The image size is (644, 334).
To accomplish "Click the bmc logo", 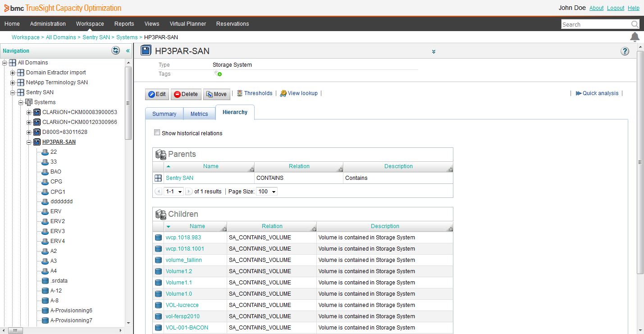I will (x=14, y=8).
